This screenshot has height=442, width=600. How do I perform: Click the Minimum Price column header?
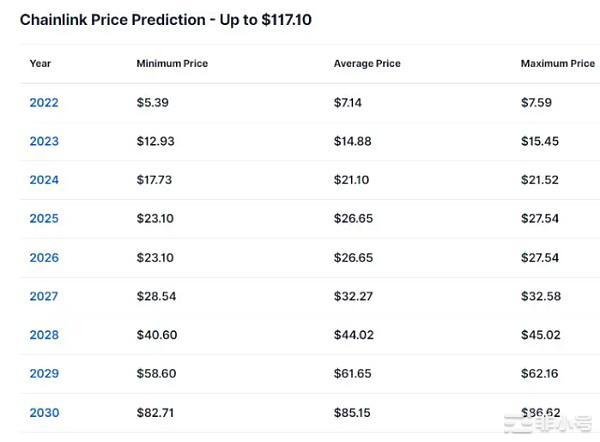coord(172,63)
